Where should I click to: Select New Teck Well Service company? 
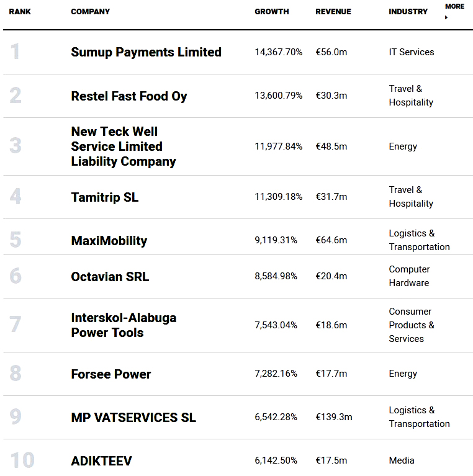tap(123, 146)
